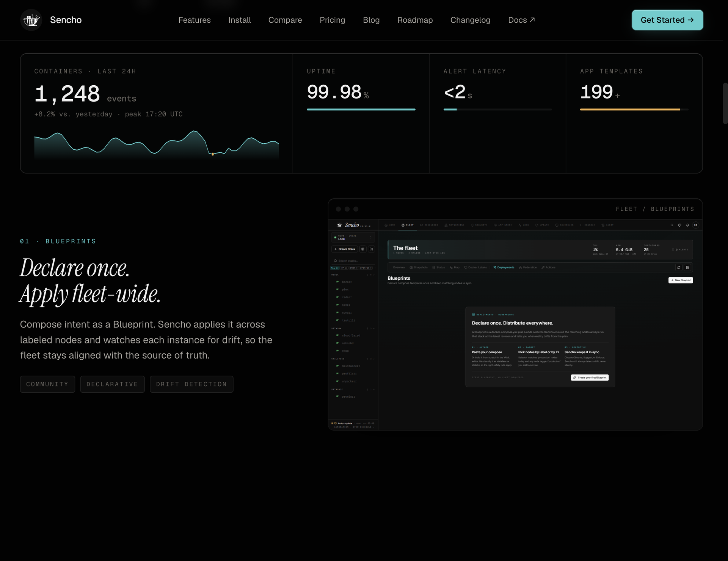Open the Console tab in the app preview
The image size is (728, 561).
pos(587,225)
